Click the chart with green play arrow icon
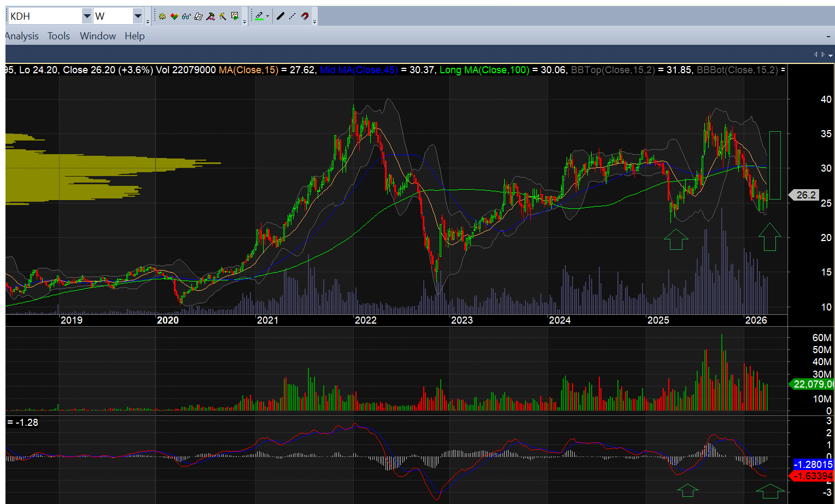This screenshot has width=835, height=504. [x=235, y=16]
